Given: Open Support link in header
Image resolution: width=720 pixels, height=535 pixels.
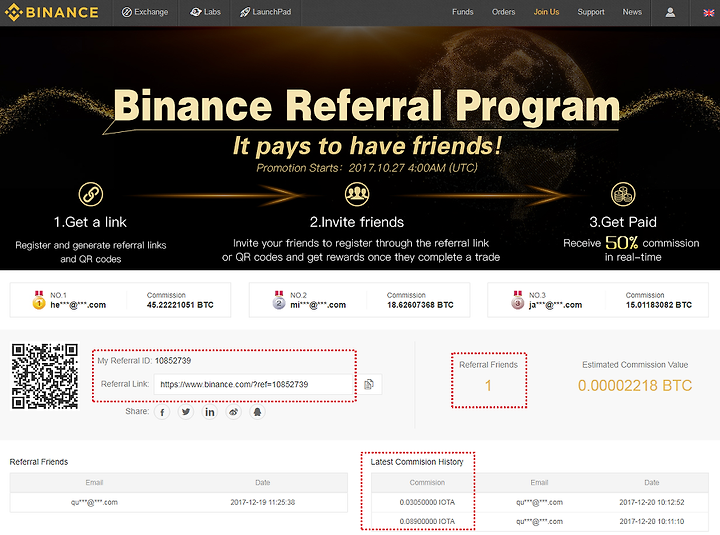Looking at the screenshot, I should (x=591, y=12).
